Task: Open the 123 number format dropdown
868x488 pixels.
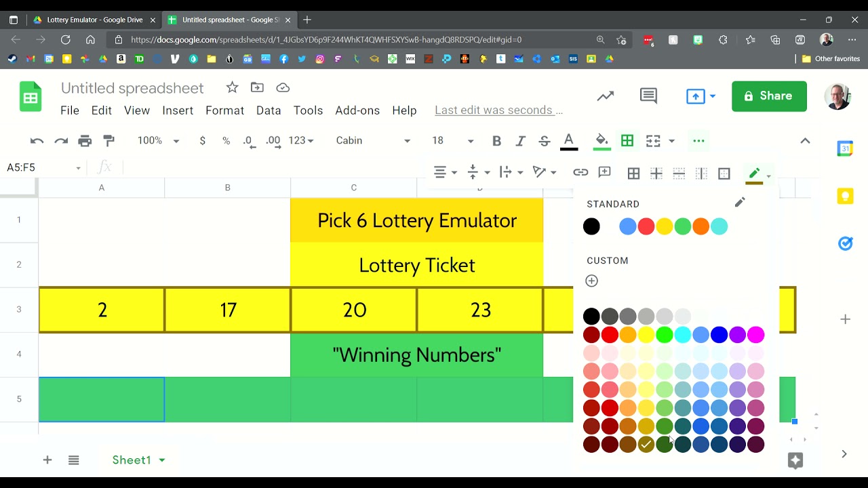Action: (x=301, y=141)
